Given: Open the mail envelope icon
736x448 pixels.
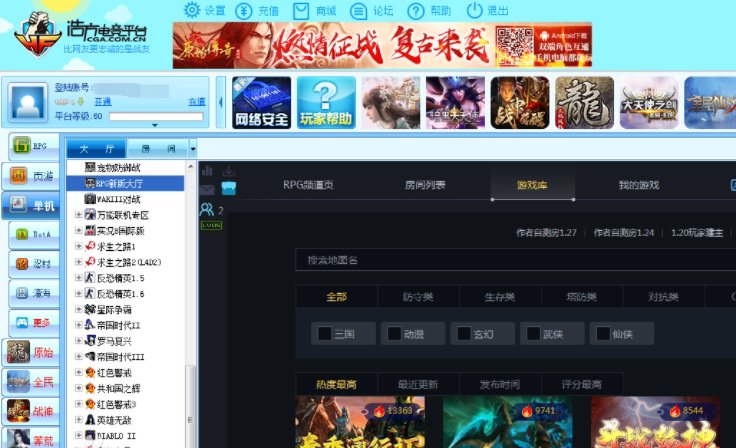Looking at the screenshot, I should (207, 190).
